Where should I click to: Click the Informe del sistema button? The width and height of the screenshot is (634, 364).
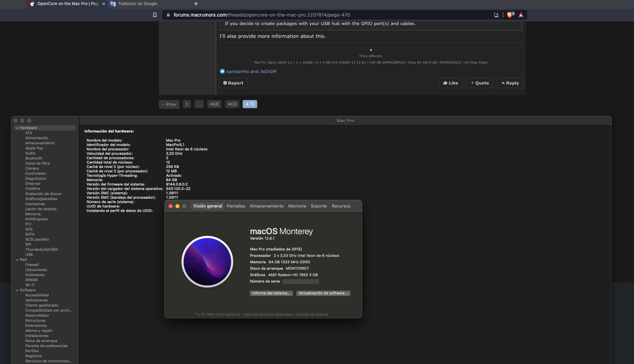point(271,293)
